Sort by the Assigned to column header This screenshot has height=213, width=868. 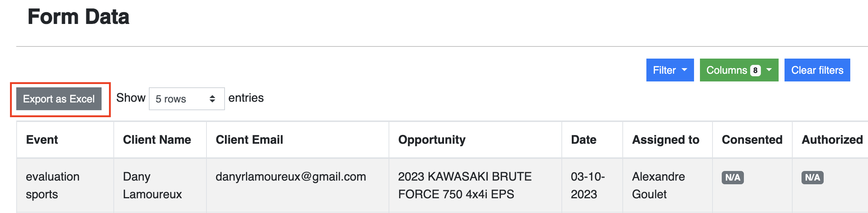click(x=666, y=140)
